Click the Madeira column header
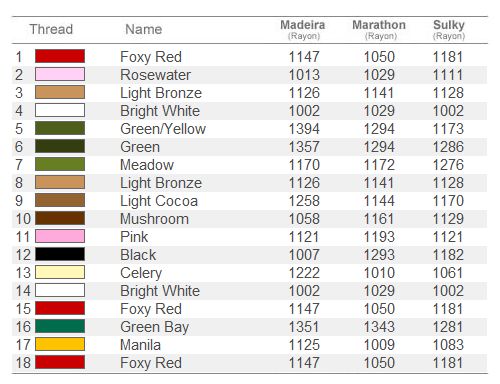Viewport: 500px width, 384px height. pyautogui.click(x=303, y=29)
